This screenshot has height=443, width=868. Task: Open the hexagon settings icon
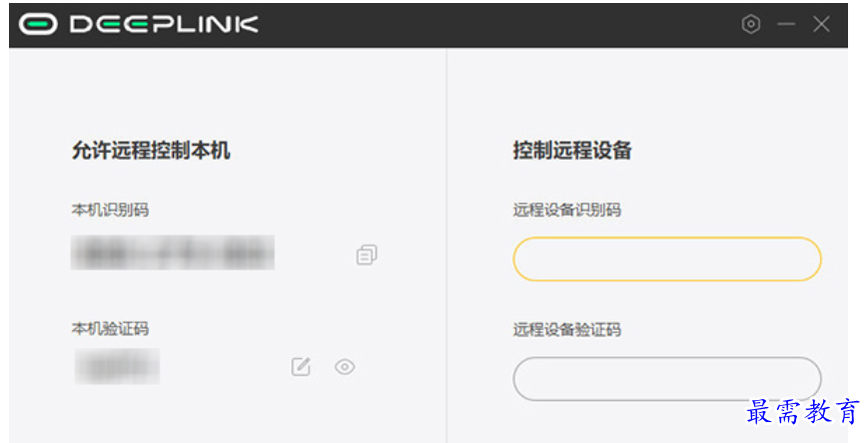(x=751, y=24)
